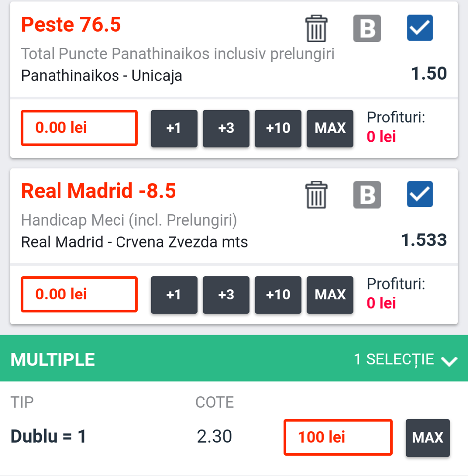Add +1 to the Panathinaikos stake

pyautogui.click(x=174, y=128)
